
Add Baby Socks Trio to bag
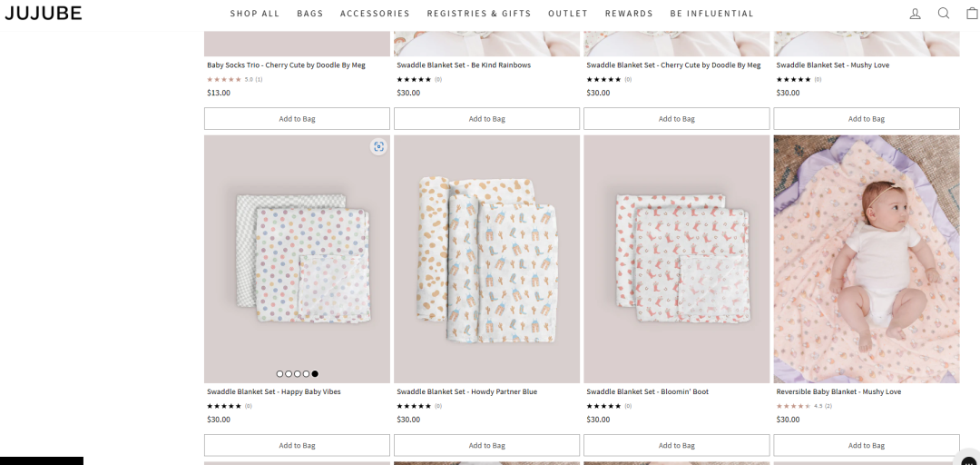tap(297, 119)
